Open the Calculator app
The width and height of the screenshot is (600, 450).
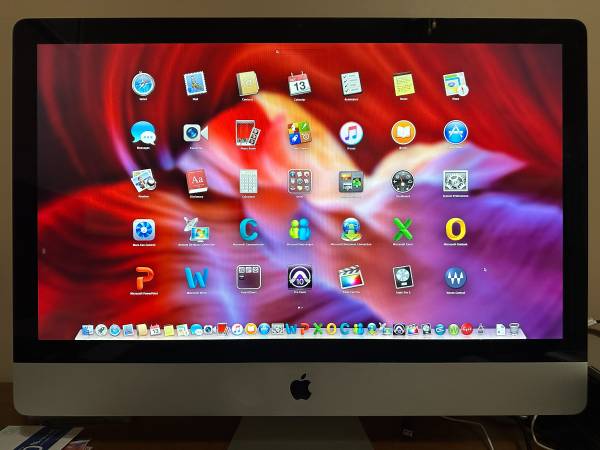[x=248, y=181]
